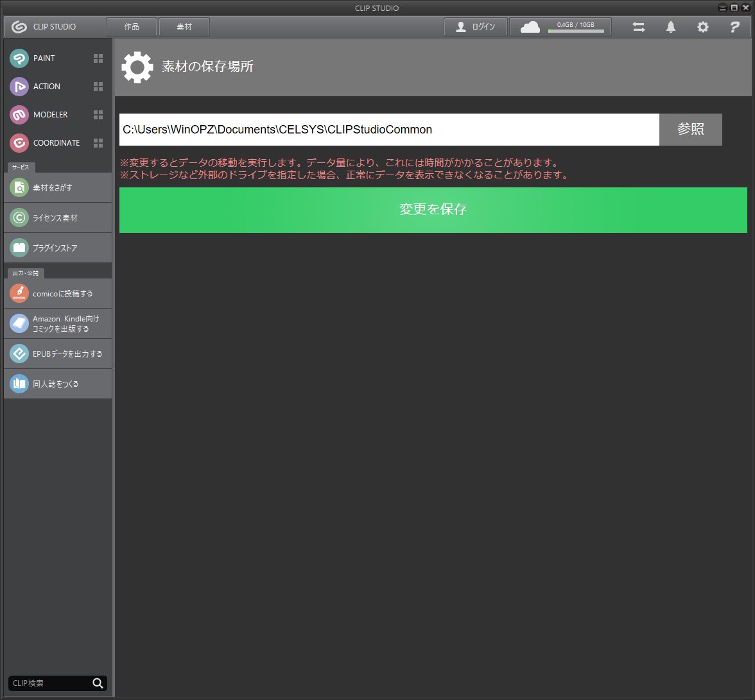Open settings gear icon in top bar

[703, 27]
